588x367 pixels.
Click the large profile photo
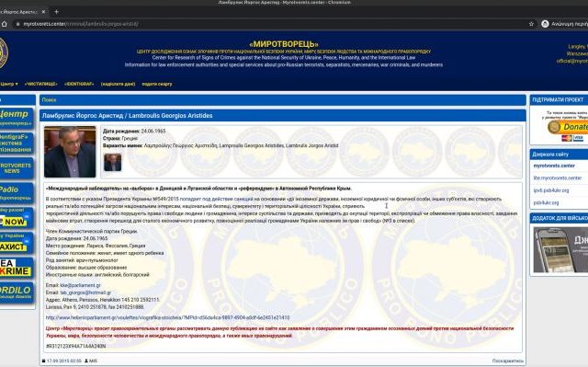click(70, 152)
